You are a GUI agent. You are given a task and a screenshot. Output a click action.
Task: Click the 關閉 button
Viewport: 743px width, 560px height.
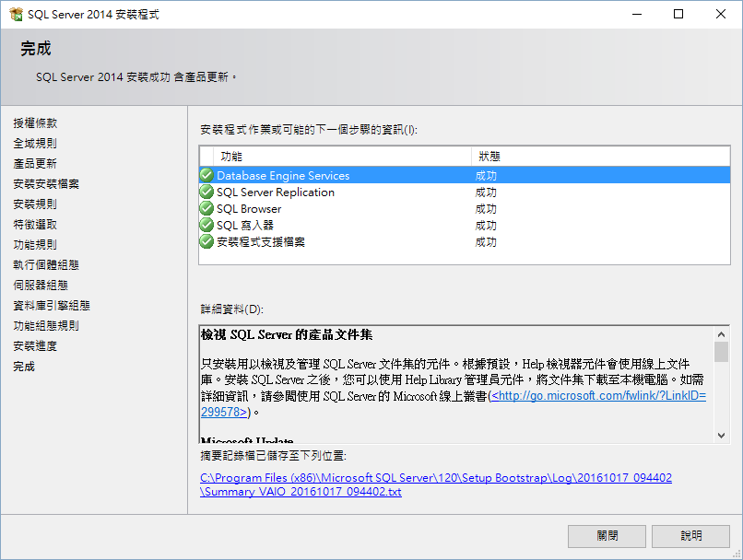[x=607, y=536]
